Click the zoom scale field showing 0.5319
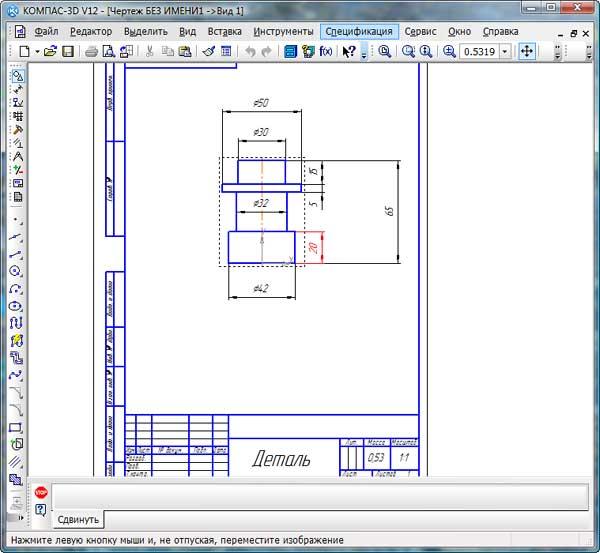600x553 pixels. coord(479,51)
